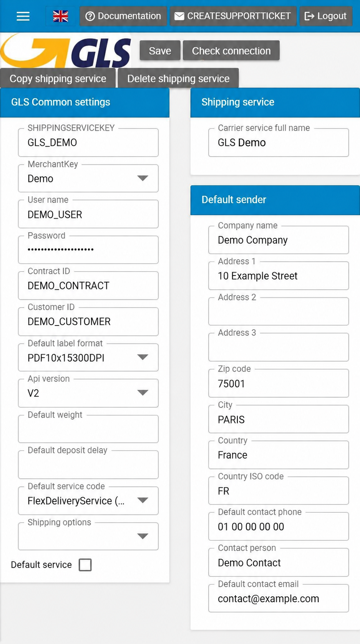
Task: Click the GLS logo
Action: (x=66, y=51)
